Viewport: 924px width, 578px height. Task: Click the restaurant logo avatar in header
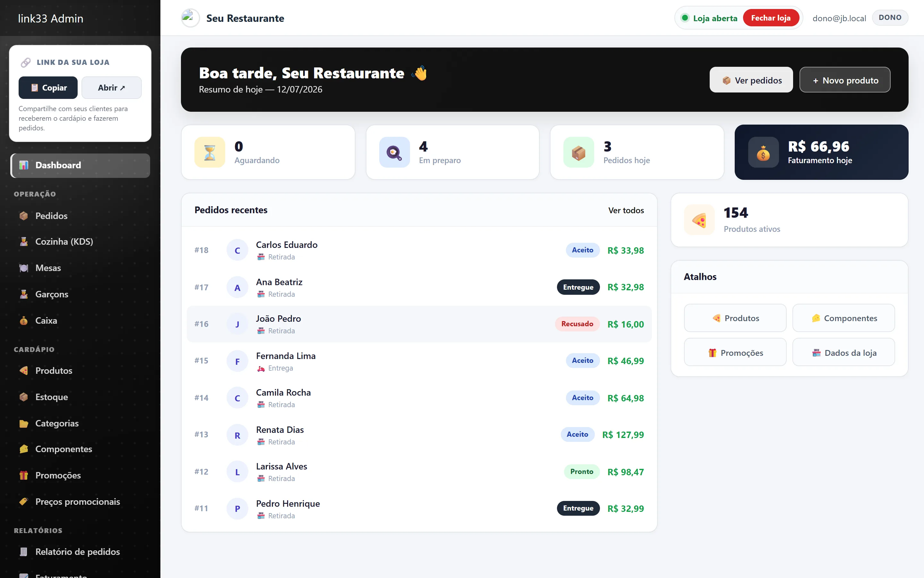pyautogui.click(x=190, y=18)
